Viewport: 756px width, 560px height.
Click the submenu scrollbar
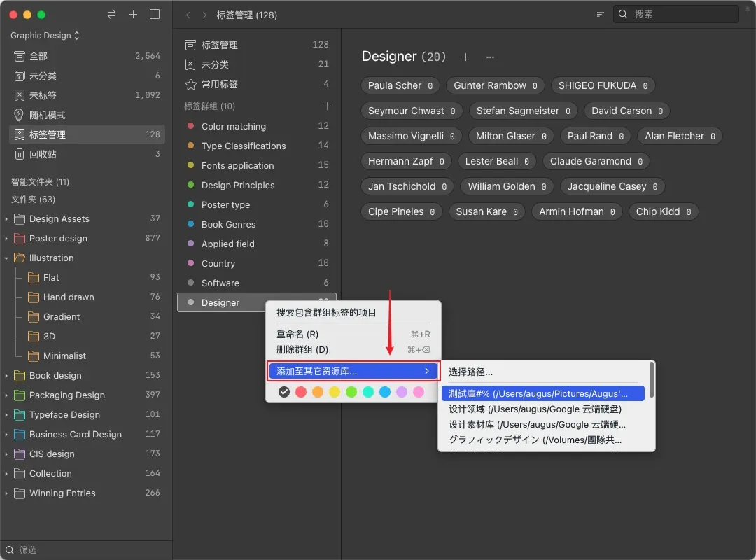pyautogui.click(x=652, y=380)
